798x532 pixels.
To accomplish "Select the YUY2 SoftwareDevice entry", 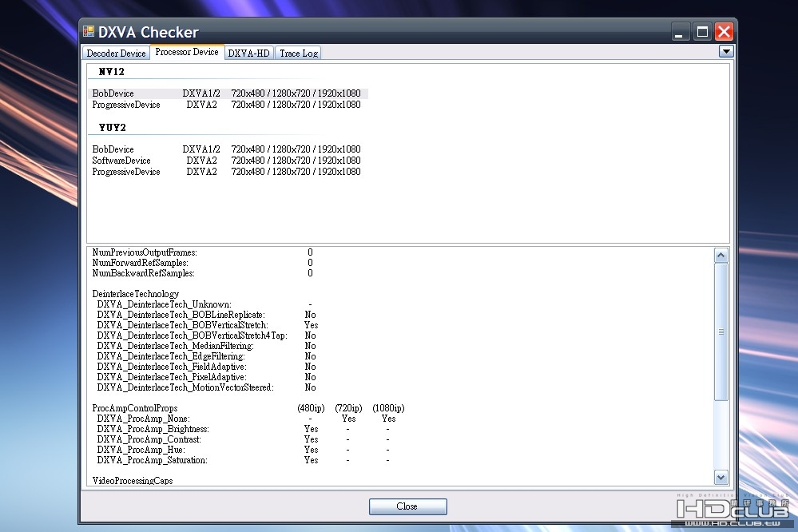I will pos(227,161).
